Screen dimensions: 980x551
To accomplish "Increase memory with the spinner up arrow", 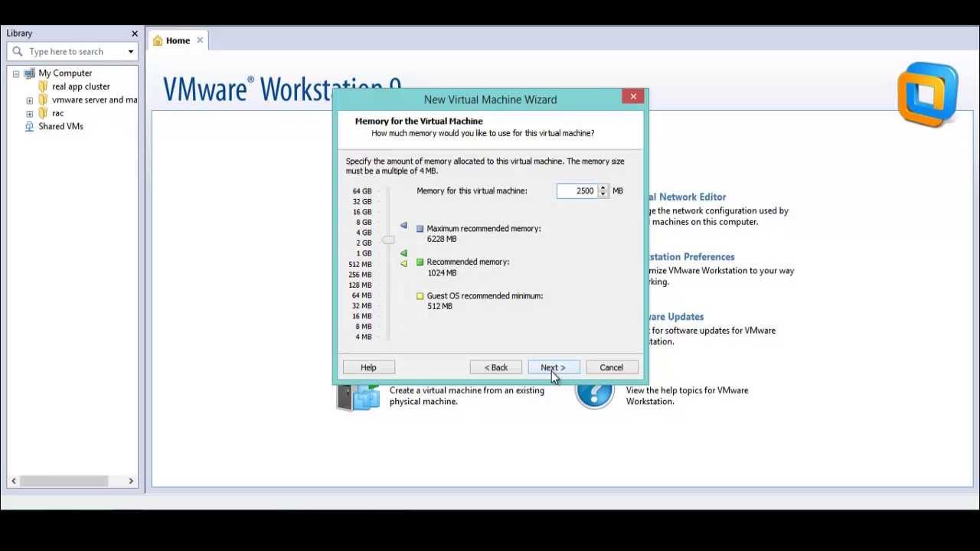I will point(603,187).
